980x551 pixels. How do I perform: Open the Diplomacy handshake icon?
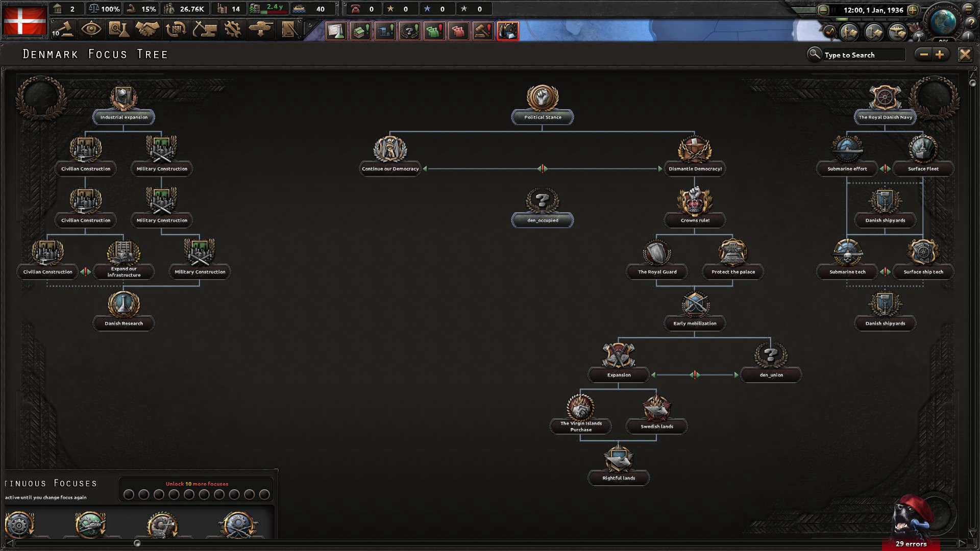tap(148, 30)
